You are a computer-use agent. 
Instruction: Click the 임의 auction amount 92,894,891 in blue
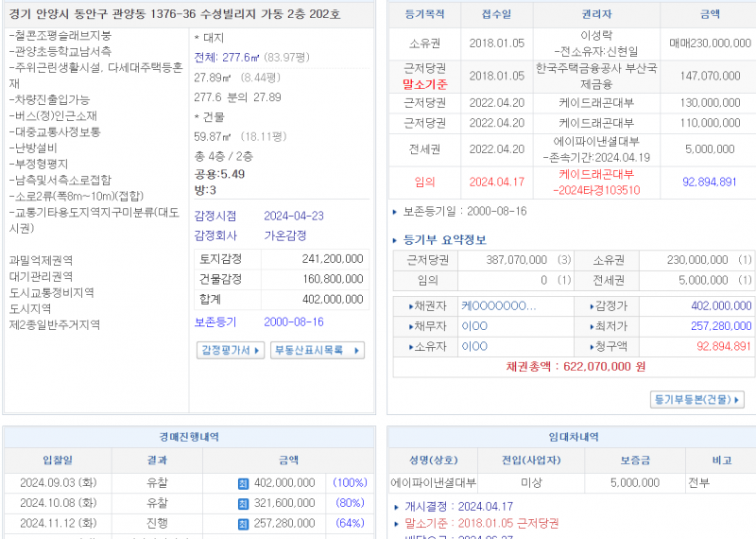[x=710, y=182]
